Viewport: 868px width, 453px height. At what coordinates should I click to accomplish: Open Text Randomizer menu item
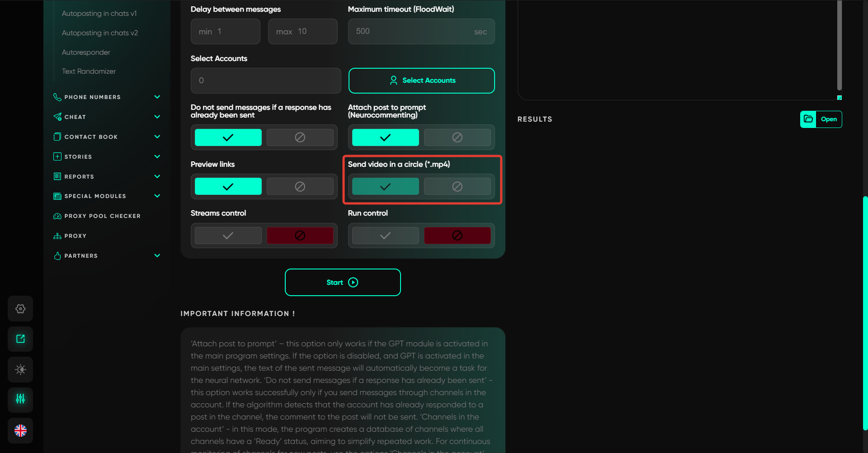tap(89, 71)
